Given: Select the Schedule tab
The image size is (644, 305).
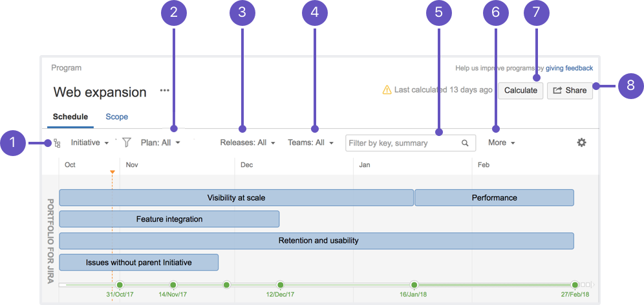Looking at the screenshot, I should pyautogui.click(x=70, y=117).
